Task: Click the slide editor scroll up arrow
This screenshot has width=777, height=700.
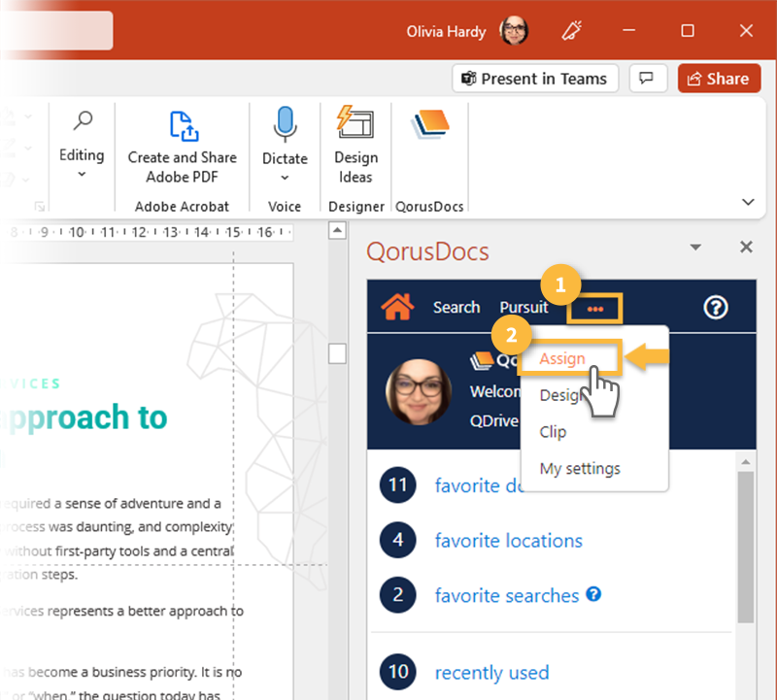Action: coord(337,230)
